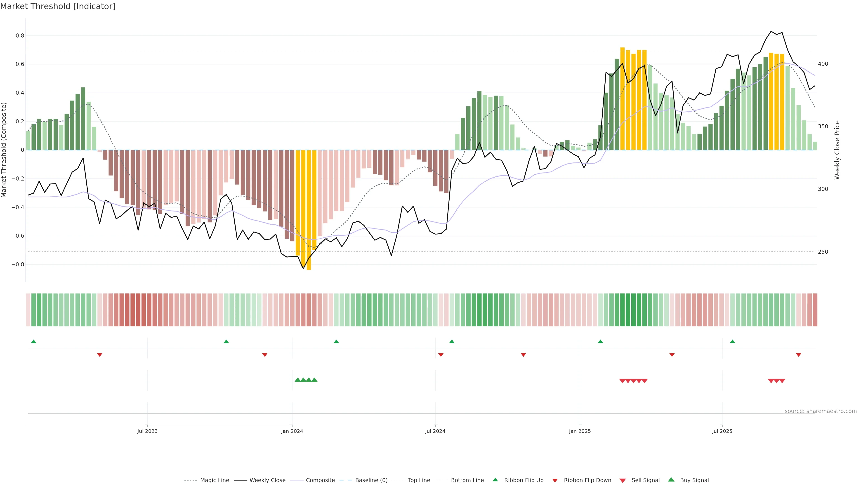The width and height of the screenshot is (868, 488).
Task: Click the Jul 2025 axis label
Action: pos(722,431)
